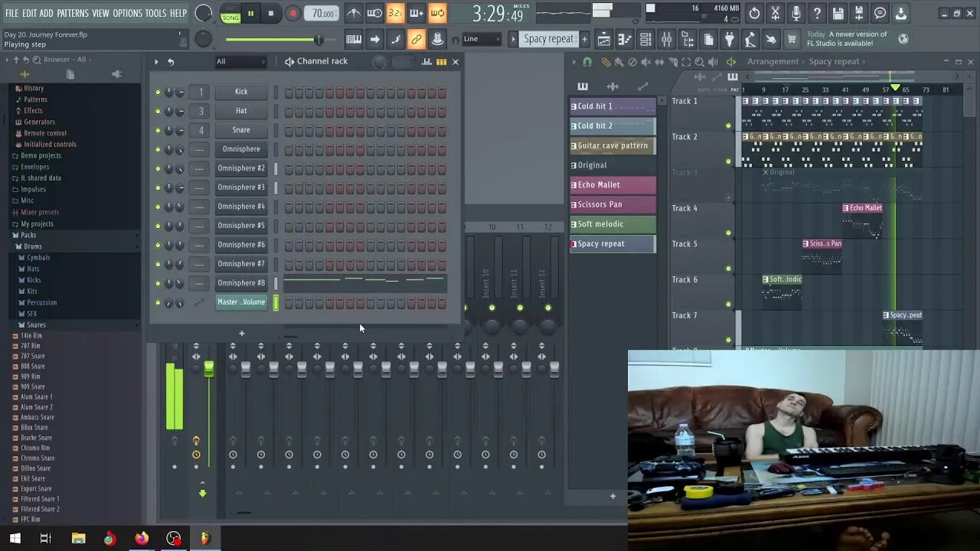Stop playback with the stop button

click(x=271, y=13)
